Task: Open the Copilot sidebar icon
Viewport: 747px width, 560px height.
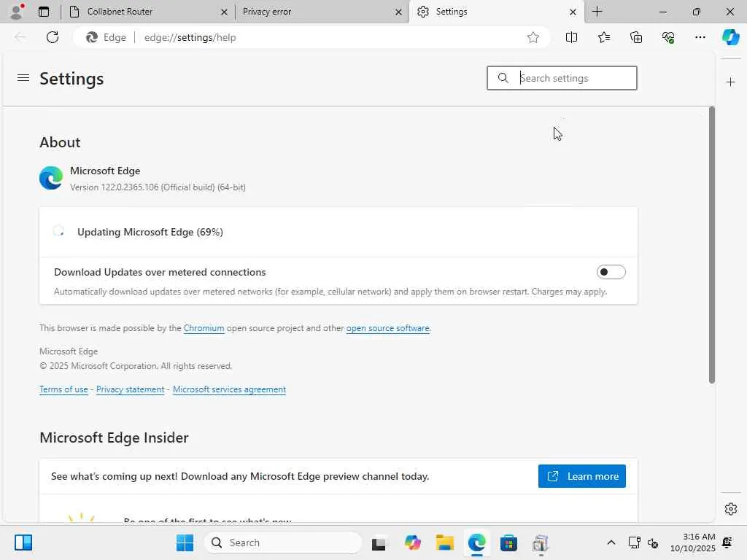Action: click(730, 37)
